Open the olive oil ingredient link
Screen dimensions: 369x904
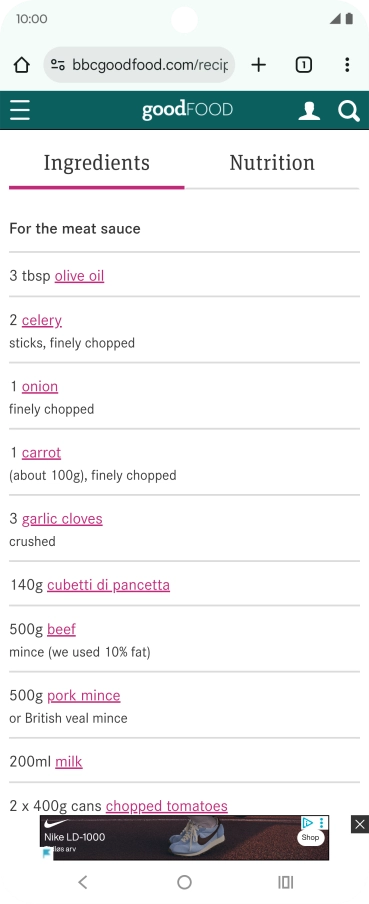click(x=80, y=276)
